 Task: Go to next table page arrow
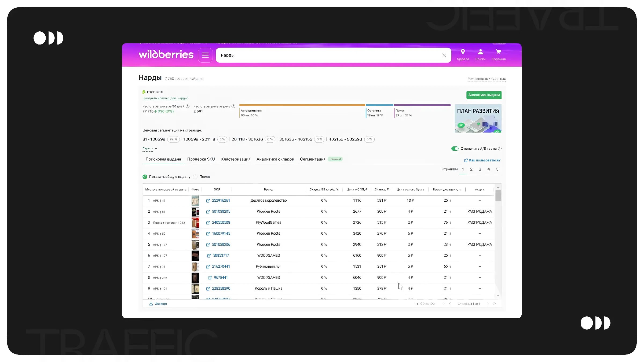[488, 304]
